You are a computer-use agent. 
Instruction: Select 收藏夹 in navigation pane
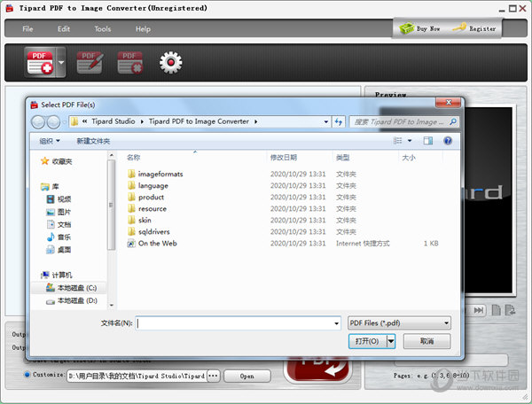pos(57,161)
